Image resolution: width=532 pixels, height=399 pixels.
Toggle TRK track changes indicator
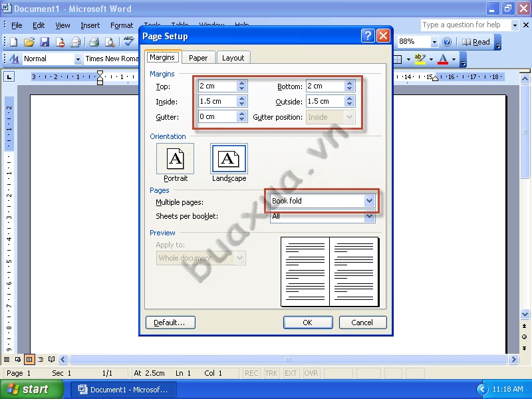[x=271, y=373]
